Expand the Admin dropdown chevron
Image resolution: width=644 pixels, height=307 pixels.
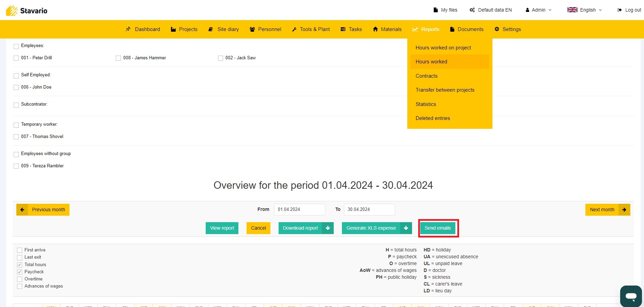coord(550,10)
